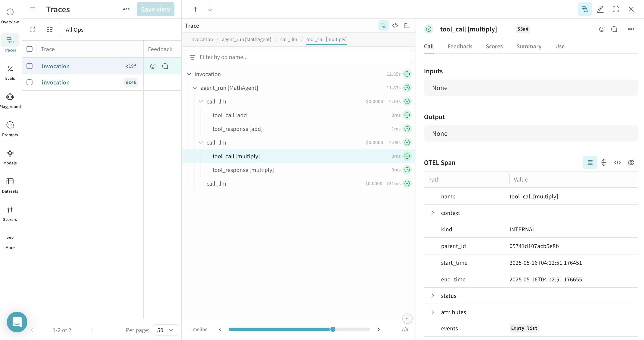Click the Timeline slider handle

[x=332, y=329]
